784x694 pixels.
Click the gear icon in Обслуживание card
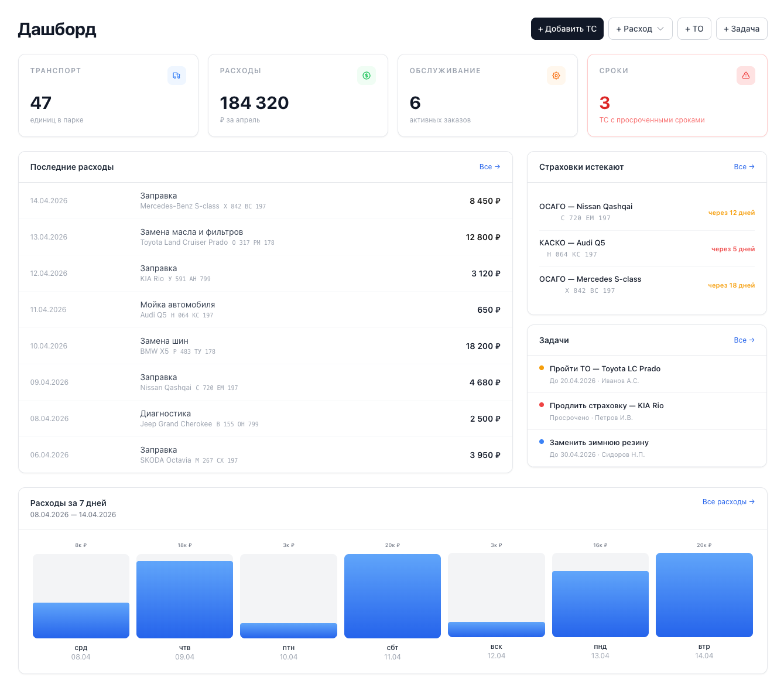coord(556,76)
